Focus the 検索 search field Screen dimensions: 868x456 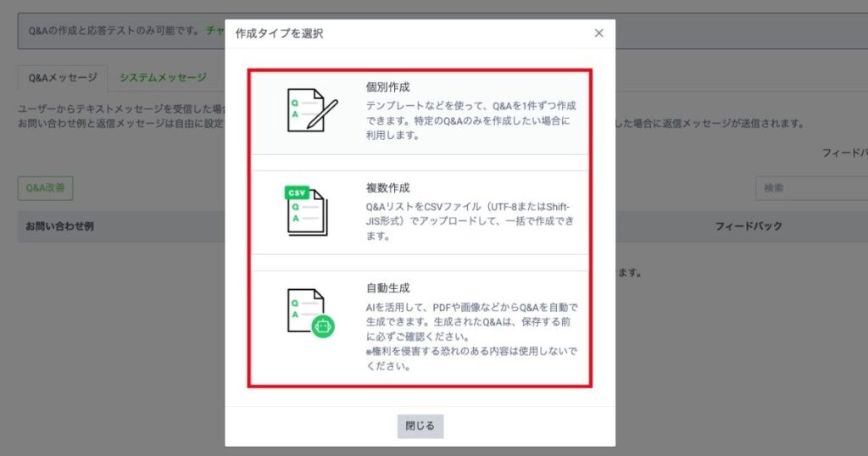(810, 188)
